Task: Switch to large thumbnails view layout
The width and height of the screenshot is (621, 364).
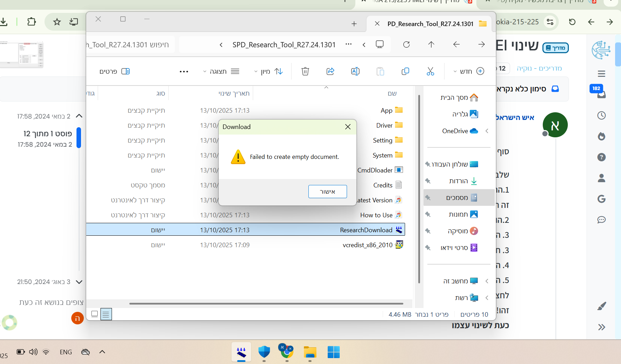Action: coord(95,314)
